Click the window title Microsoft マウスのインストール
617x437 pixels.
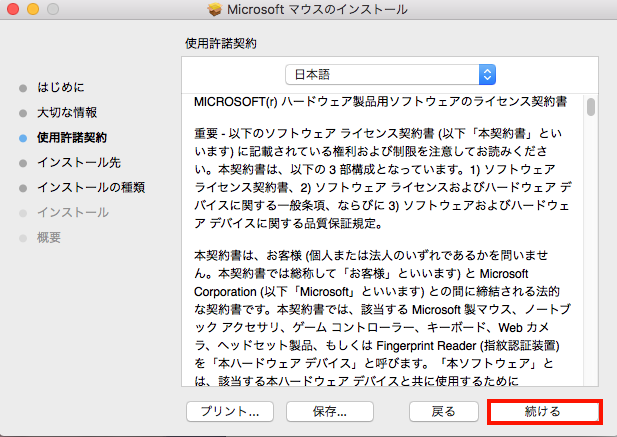pyautogui.click(x=317, y=9)
